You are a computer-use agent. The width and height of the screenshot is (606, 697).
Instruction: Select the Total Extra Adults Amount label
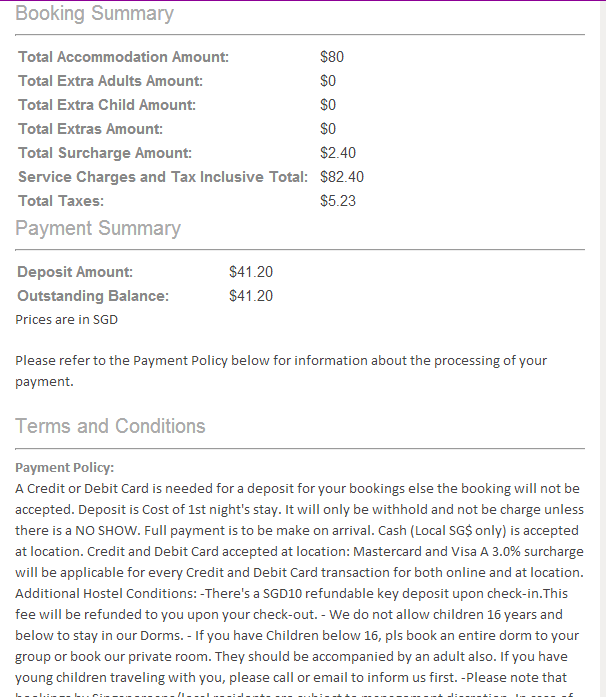point(110,81)
